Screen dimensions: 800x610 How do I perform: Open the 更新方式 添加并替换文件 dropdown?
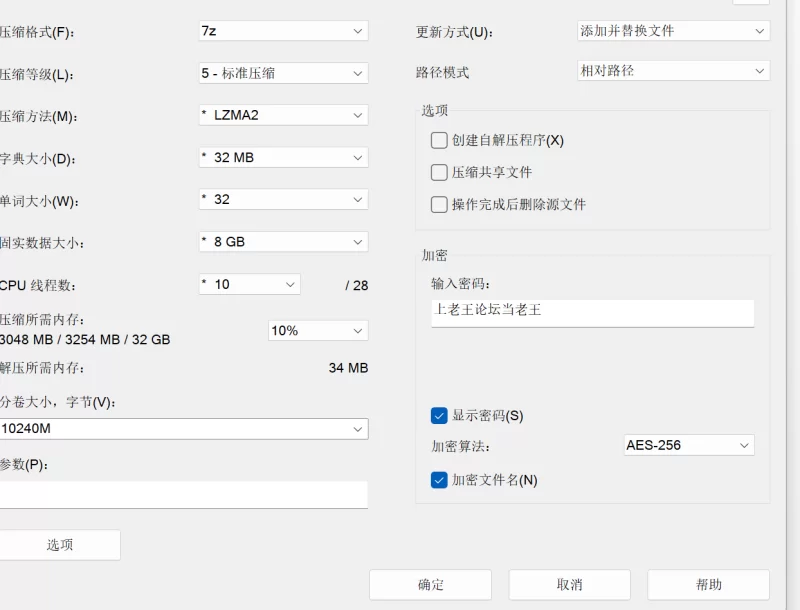(673, 31)
